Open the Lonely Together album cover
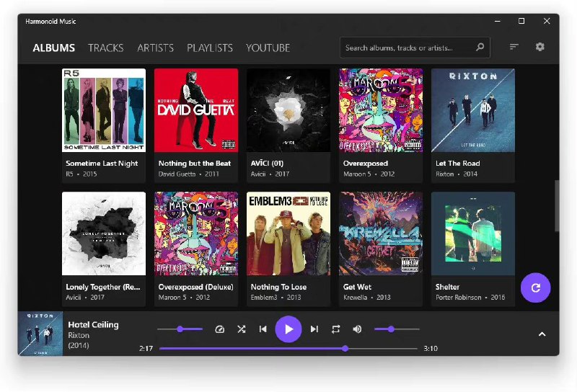The width and height of the screenshot is (577, 392). (x=104, y=233)
